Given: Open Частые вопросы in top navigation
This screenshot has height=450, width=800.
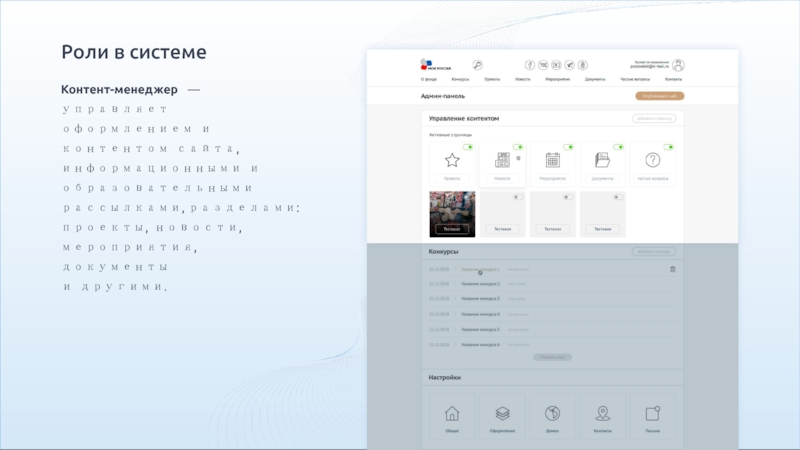Looking at the screenshot, I should point(635,79).
